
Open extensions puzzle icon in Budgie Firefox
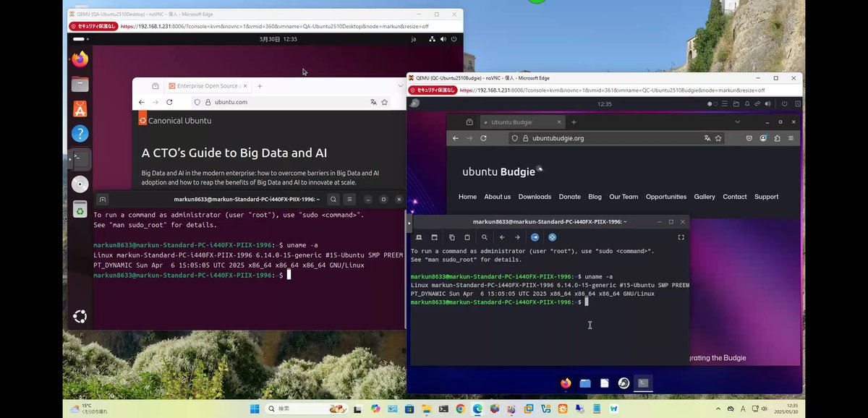[x=778, y=138]
